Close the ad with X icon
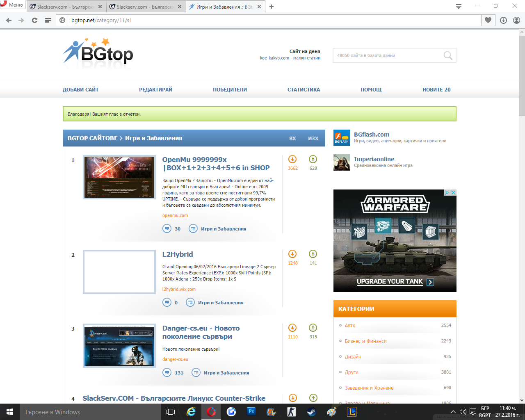The height and width of the screenshot is (420, 525). click(453, 192)
